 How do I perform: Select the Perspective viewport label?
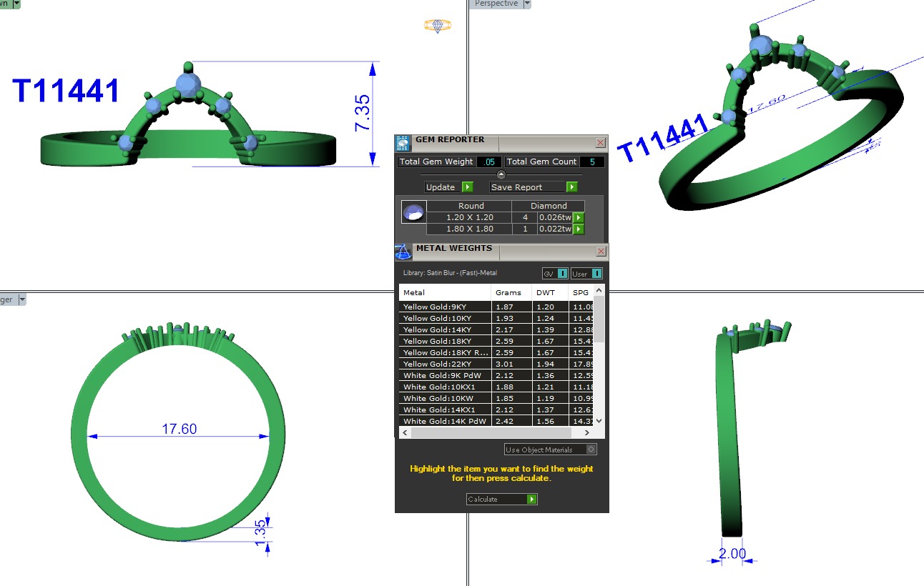(x=496, y=4)
